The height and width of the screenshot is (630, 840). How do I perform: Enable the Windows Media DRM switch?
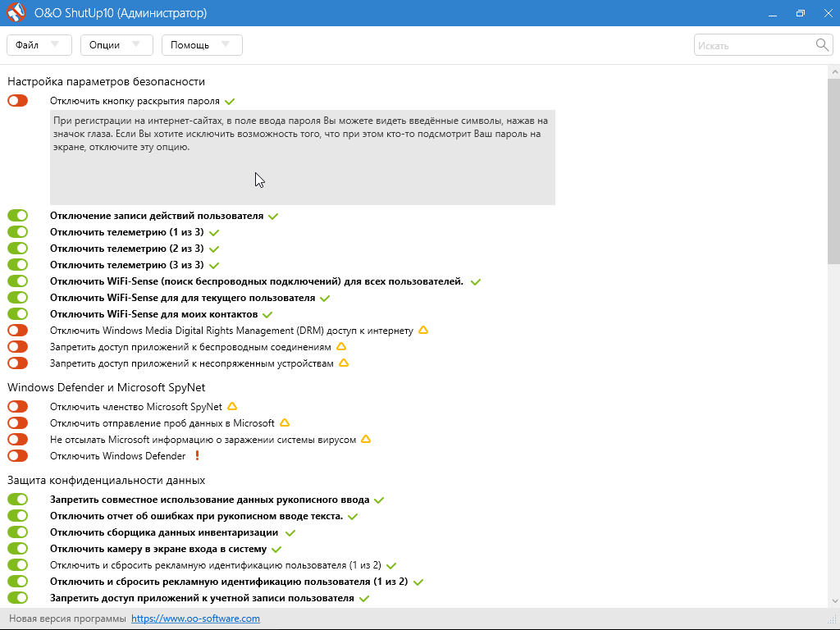[x=18, y=330]
